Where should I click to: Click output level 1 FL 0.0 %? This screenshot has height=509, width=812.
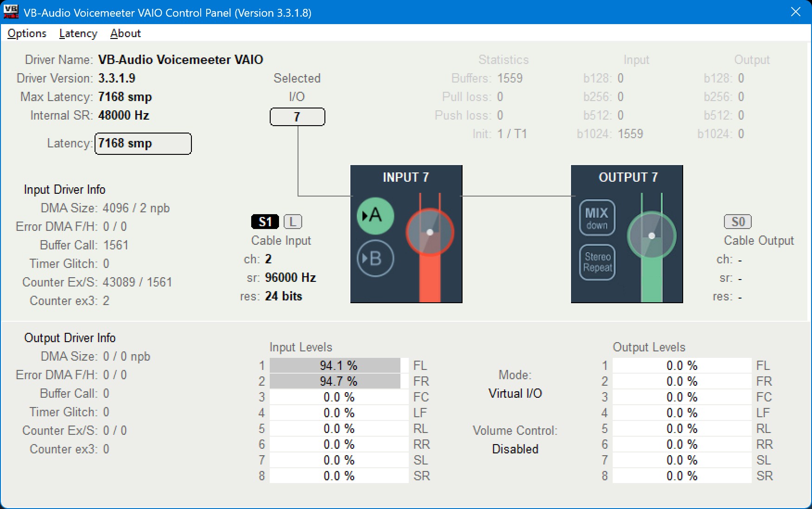682,365
